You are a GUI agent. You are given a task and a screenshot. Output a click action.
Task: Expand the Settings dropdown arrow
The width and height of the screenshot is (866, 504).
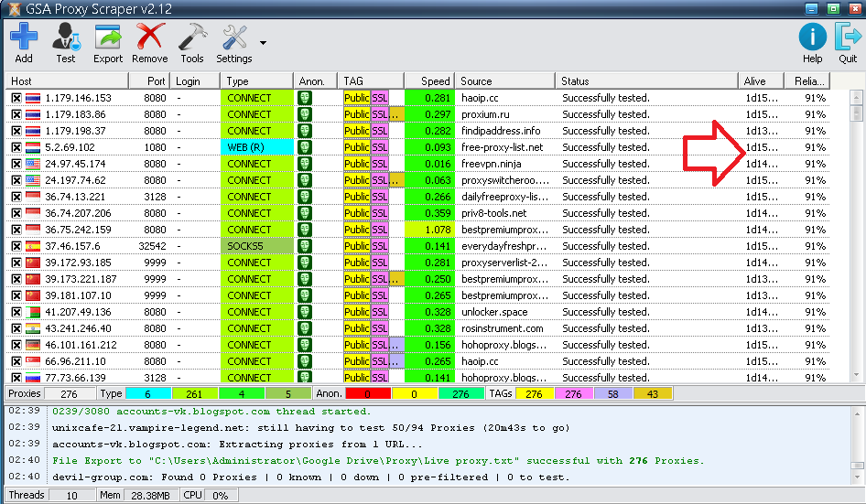[263, 43]
